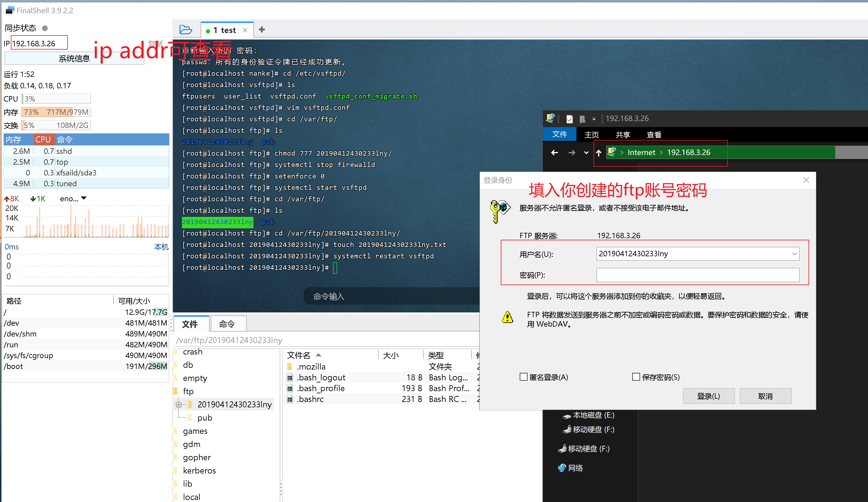
Task: Enable the 保存密码 checkbox
Action: point(636,377)
